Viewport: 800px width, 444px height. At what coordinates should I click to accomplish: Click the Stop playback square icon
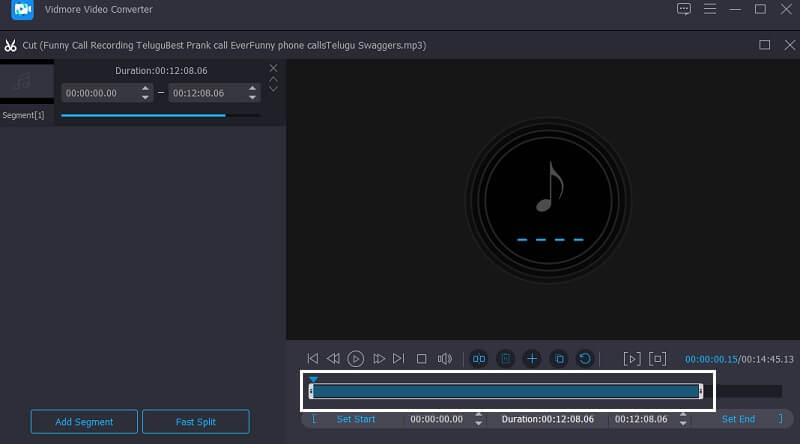point(421,358)
